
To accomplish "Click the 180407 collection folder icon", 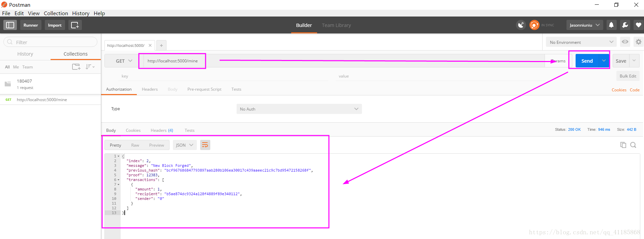I will pos(8,84).
